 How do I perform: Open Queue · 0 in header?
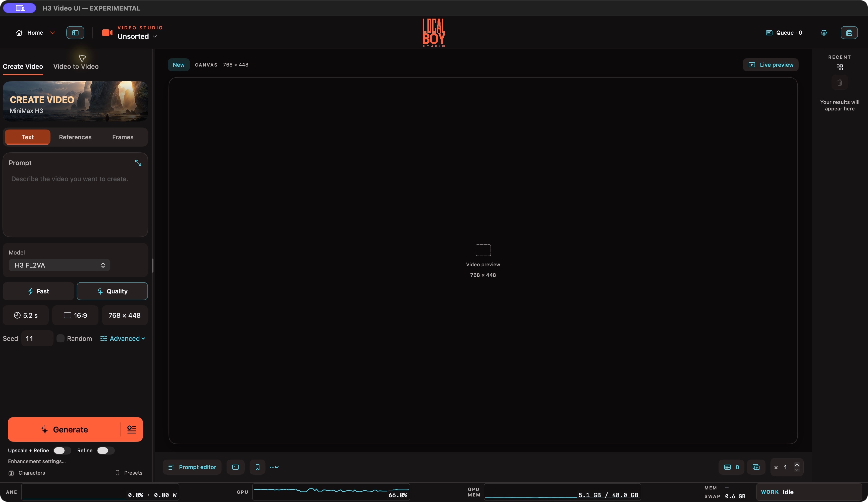coord(784,33)
